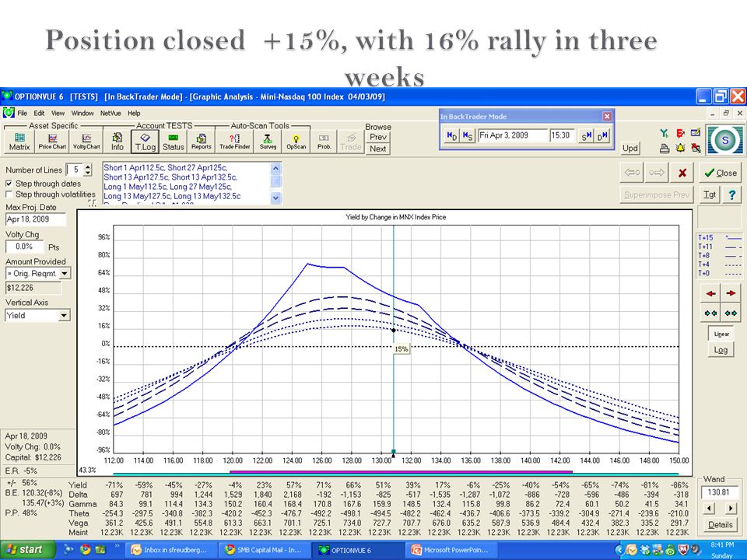
Task: Move the Wand right one step
Action: (730, 509)
